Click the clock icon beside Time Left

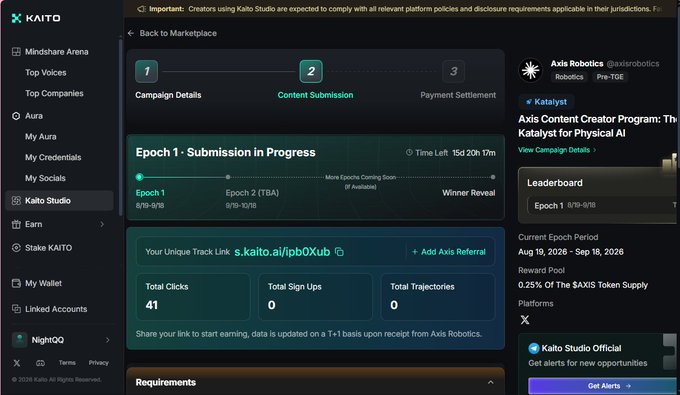pos(409,153)
